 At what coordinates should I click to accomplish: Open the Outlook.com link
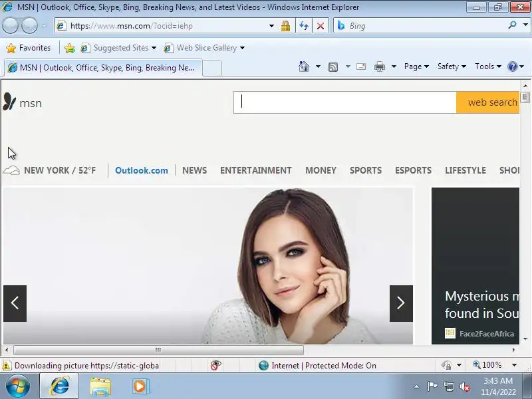point(142,170)
